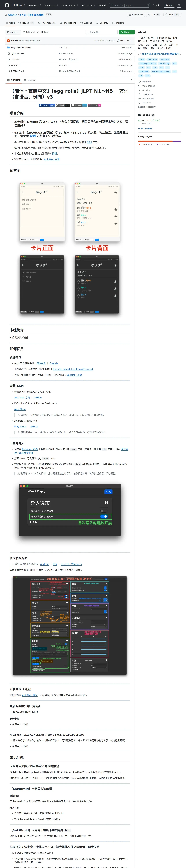Click the scale icon next to View license
Viewport: 186px width, 868px height.
point(139,86)
